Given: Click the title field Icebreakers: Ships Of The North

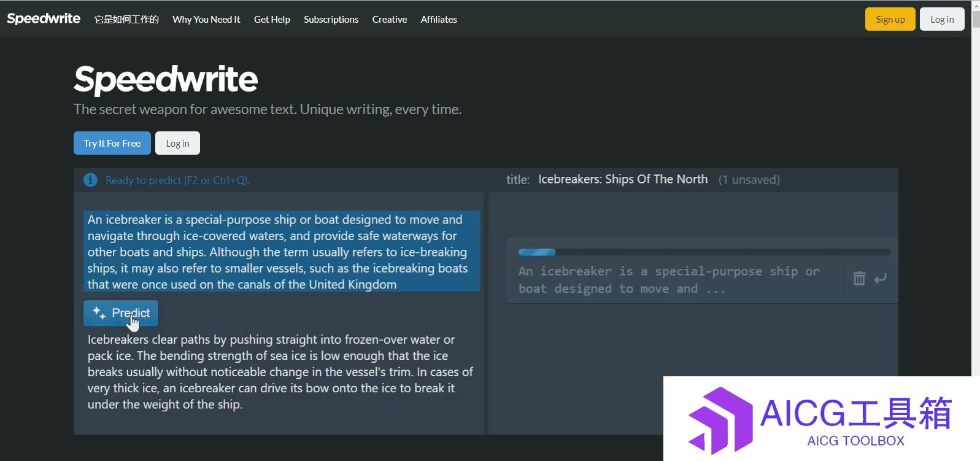Looking at the screenshot, I should point(623,179).
